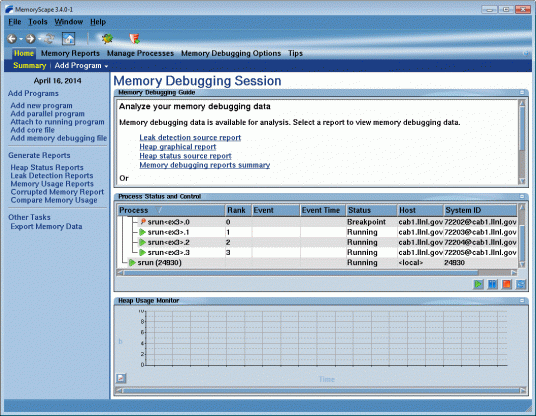Click the Process column sort arrow

coord(159,210)
